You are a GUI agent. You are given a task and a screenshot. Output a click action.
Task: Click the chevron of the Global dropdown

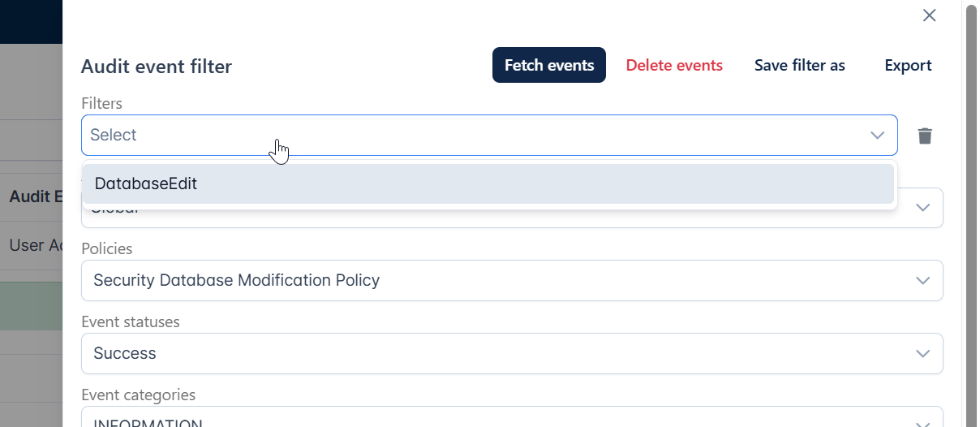[922, 208]
